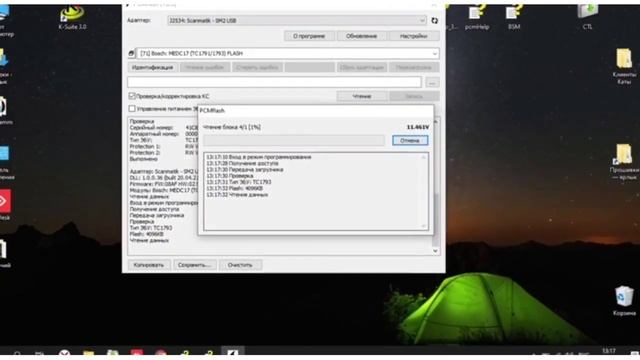Select log line 13:17:32 Flash: 4096KB
640x360 pixels.
click(235, 189)
